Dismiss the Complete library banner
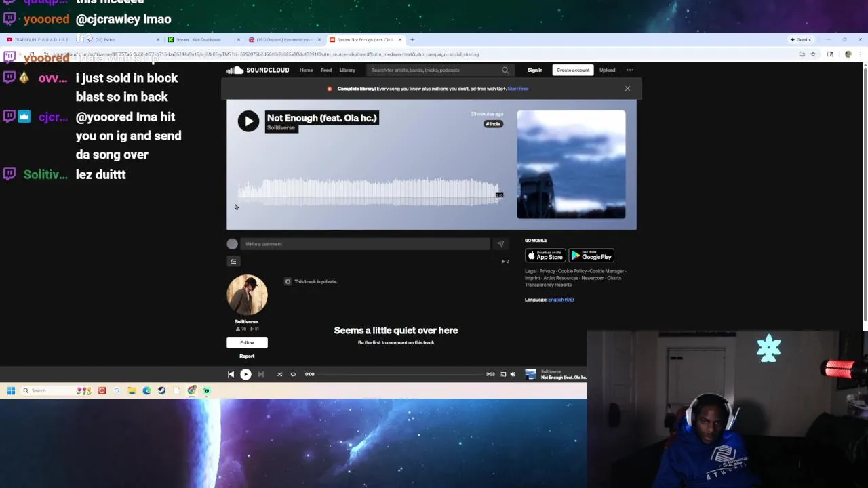This screenshot has height=488, width=868. click(627, 89)
